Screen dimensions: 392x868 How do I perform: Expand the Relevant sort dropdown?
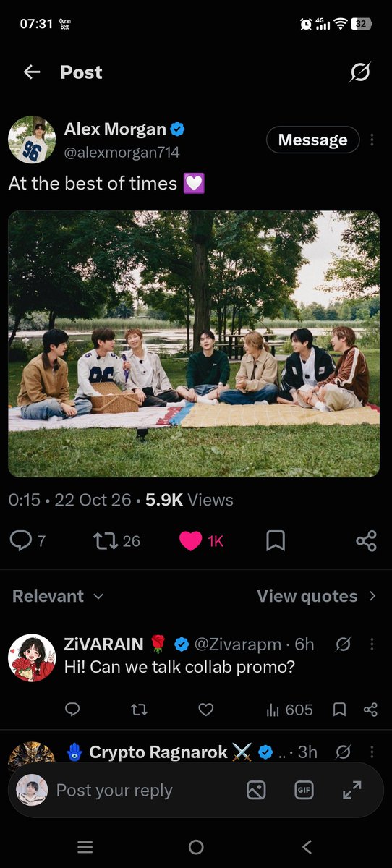click(58, 596)
